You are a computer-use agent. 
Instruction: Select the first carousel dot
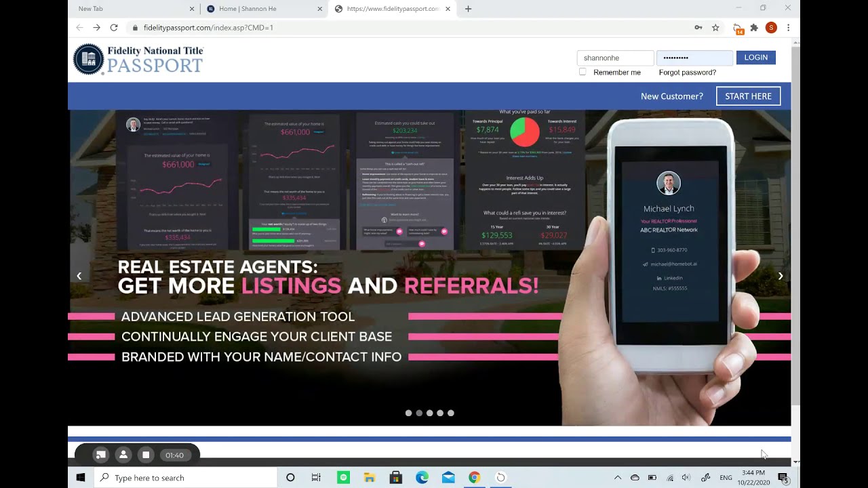click(408, 413)
